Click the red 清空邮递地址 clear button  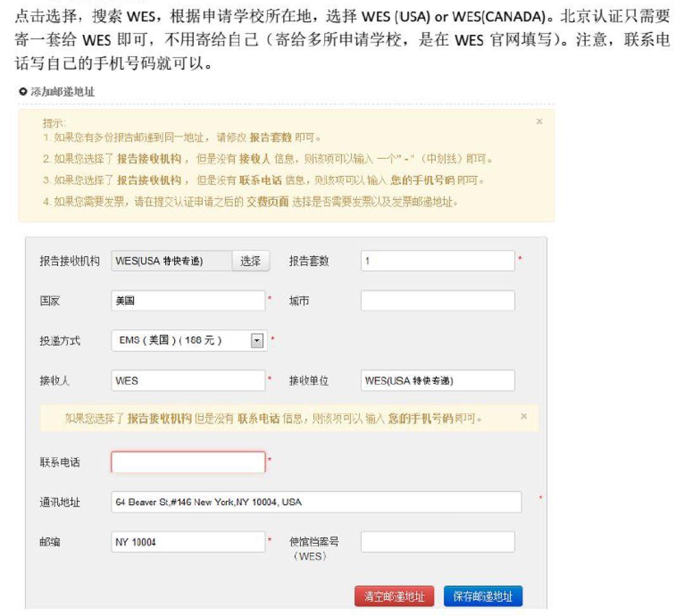396,596
